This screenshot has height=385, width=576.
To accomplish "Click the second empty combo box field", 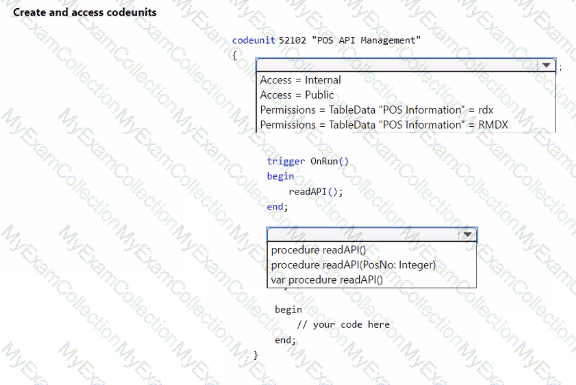I will tap(363, 234).
